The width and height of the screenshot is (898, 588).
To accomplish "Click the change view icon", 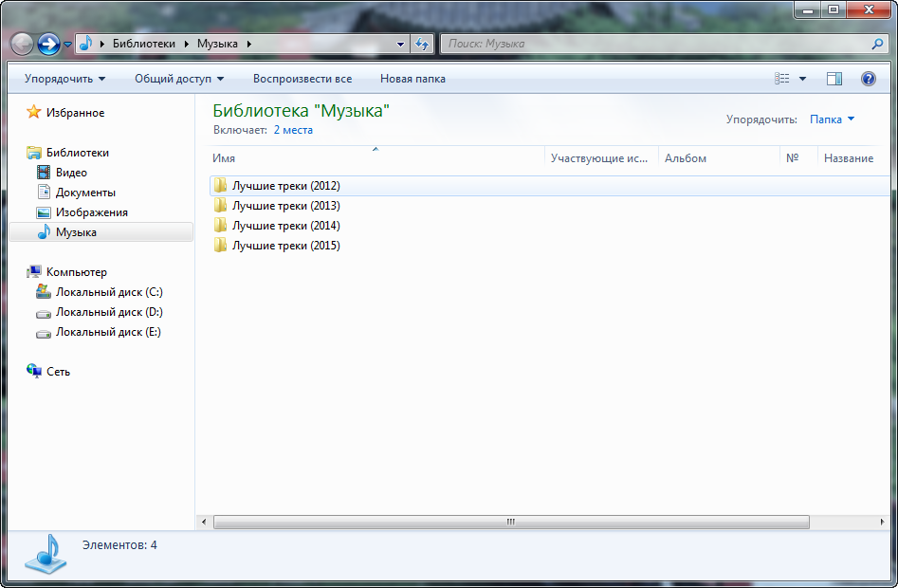I will 782,79.
